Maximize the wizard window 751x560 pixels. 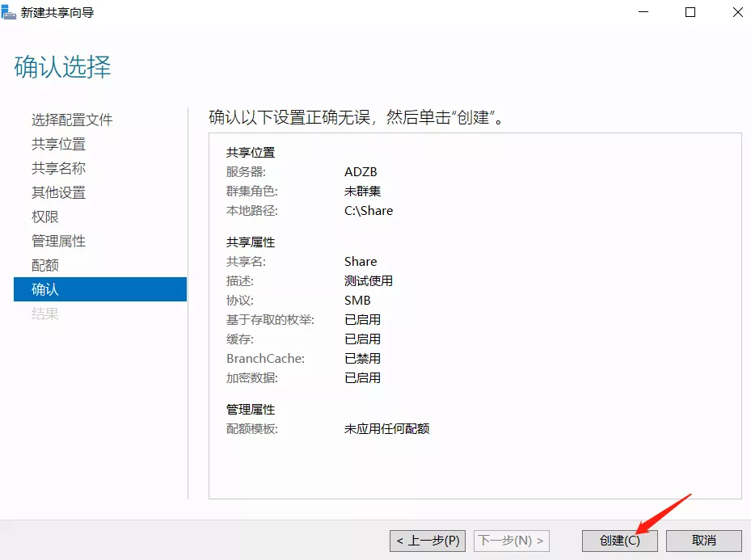(x=690, y=12)
